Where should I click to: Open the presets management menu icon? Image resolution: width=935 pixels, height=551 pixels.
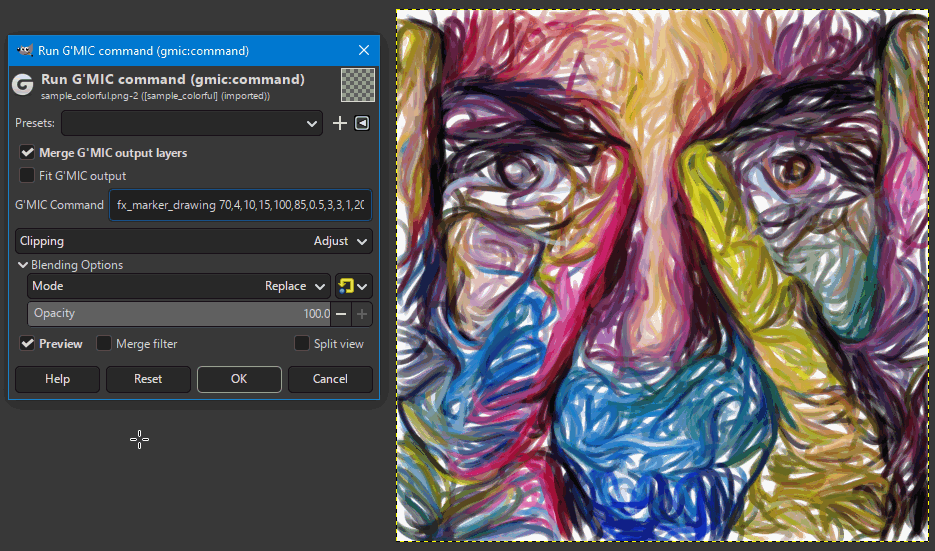(x=362, y=123)
